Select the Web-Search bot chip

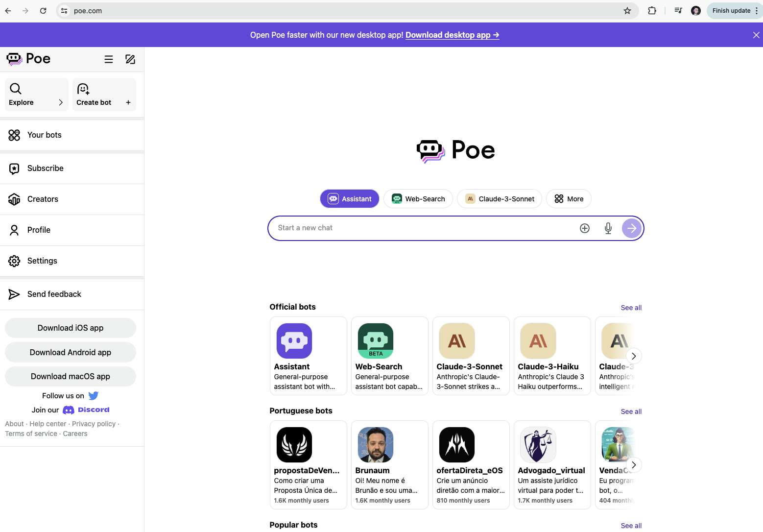(x=418, y=199)
